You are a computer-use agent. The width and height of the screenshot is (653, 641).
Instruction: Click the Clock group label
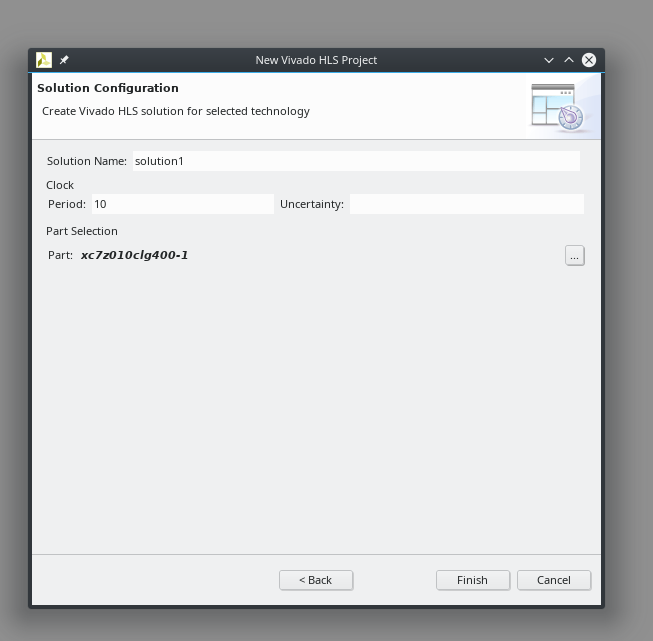coord(60,185)
